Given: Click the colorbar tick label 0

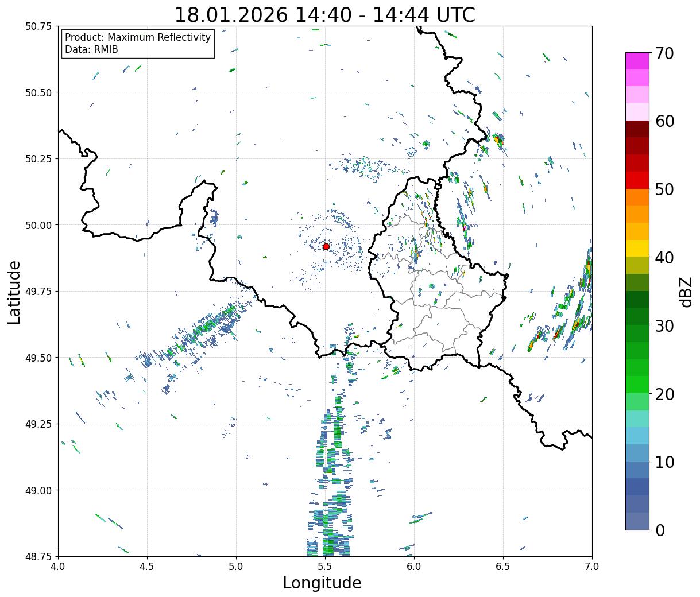Looking at the screenshot, I should coord(660,530).
